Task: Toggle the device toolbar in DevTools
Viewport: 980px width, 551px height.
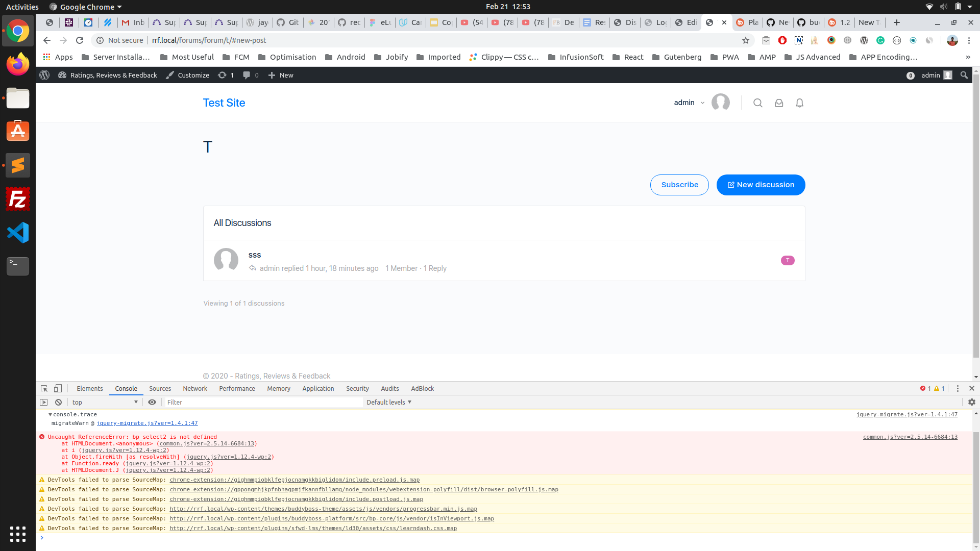Action: coord(57,388)
